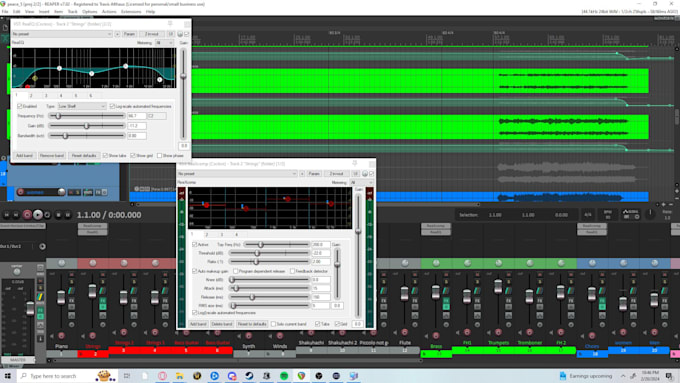Open master track FX button
Viewport: 680px width, 383px height.
point(40,311)
